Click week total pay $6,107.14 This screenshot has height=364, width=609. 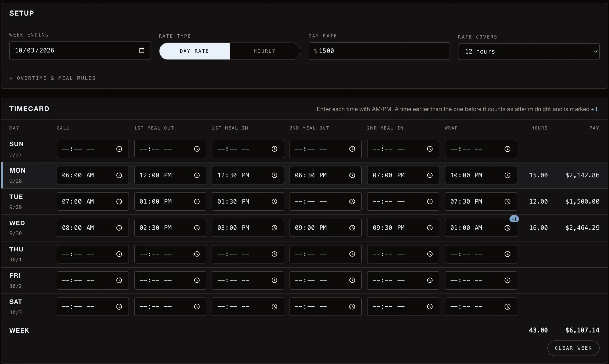click(582, 330)
